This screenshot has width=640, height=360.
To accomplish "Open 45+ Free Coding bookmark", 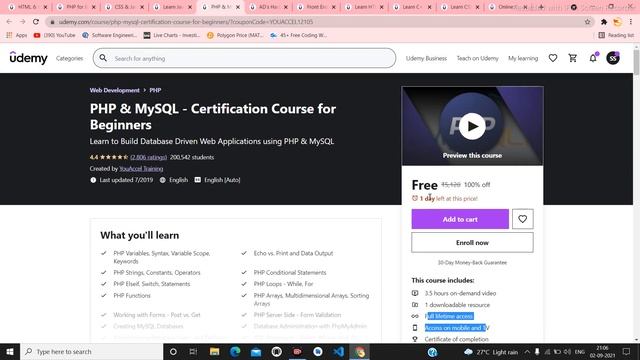I will coord(298,35).
